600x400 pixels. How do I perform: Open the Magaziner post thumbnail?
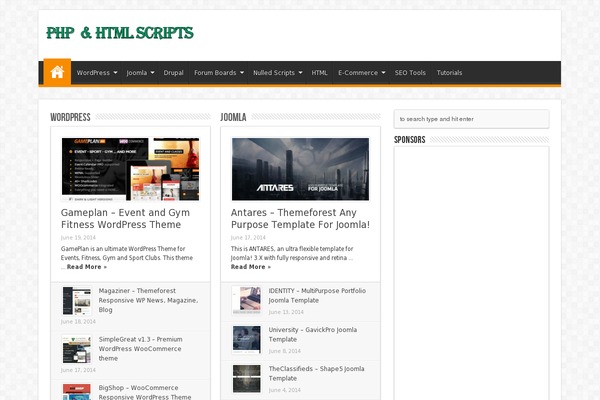[x=77, y=301]
